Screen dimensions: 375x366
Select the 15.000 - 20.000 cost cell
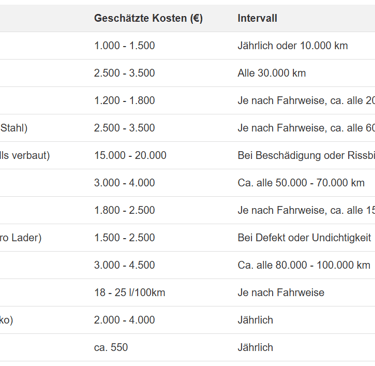click(x=130, y=155)
